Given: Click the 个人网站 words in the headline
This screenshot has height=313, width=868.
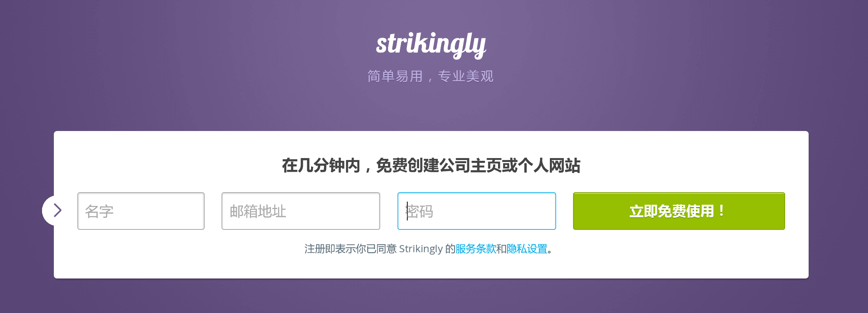Looking at the screenshot, I should click(549, 166).
